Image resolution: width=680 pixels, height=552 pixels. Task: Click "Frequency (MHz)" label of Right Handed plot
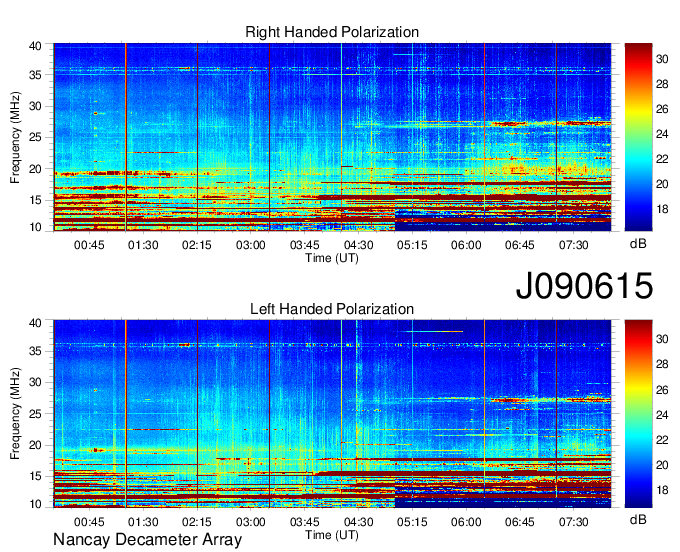[15, 137]
